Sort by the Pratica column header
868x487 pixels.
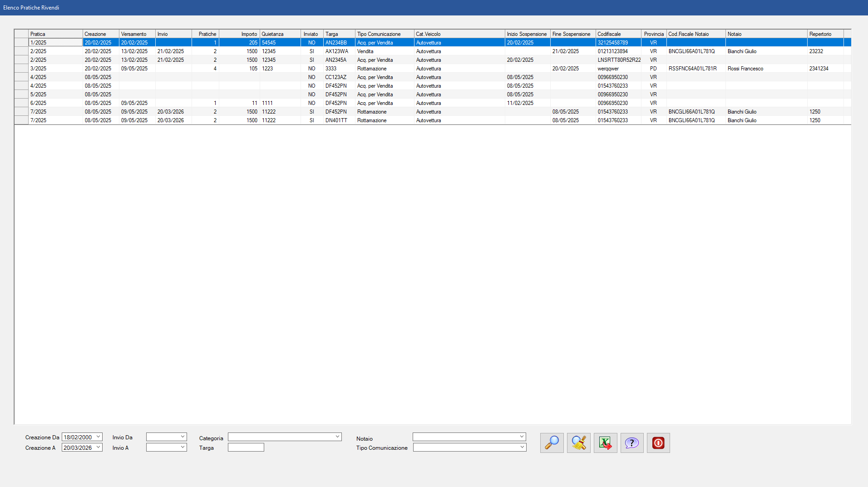tap(55, 34)
